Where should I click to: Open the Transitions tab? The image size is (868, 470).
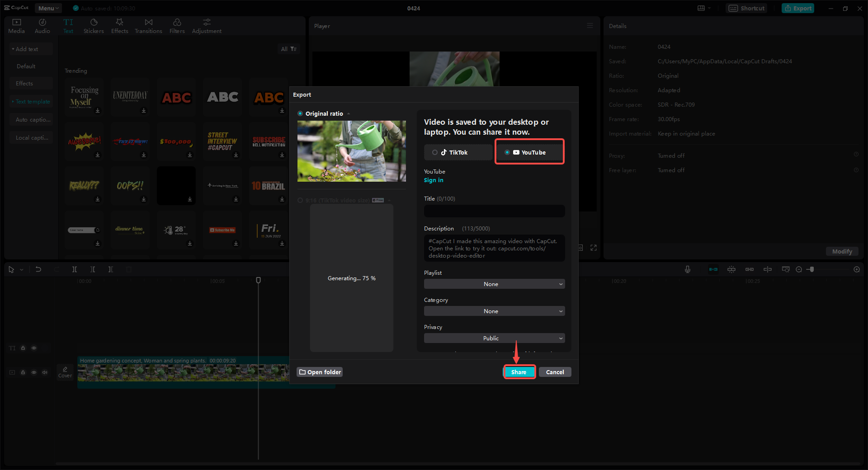click(x=148, y=26)
